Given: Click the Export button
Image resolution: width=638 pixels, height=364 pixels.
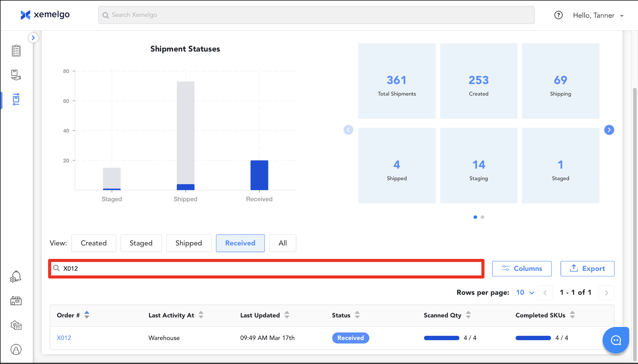Looking at the screenshot, I should tap(587, 268).
